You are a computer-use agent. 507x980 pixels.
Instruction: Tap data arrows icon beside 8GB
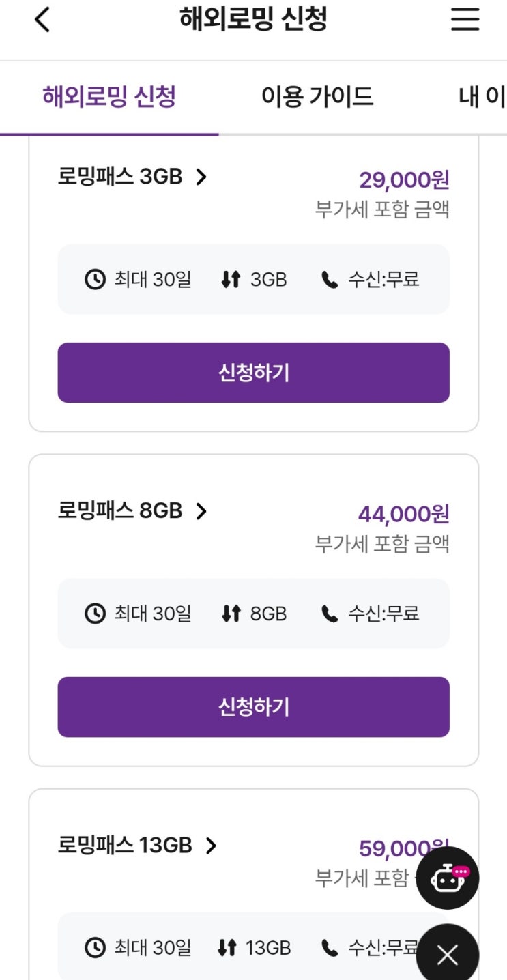point(231,614)
